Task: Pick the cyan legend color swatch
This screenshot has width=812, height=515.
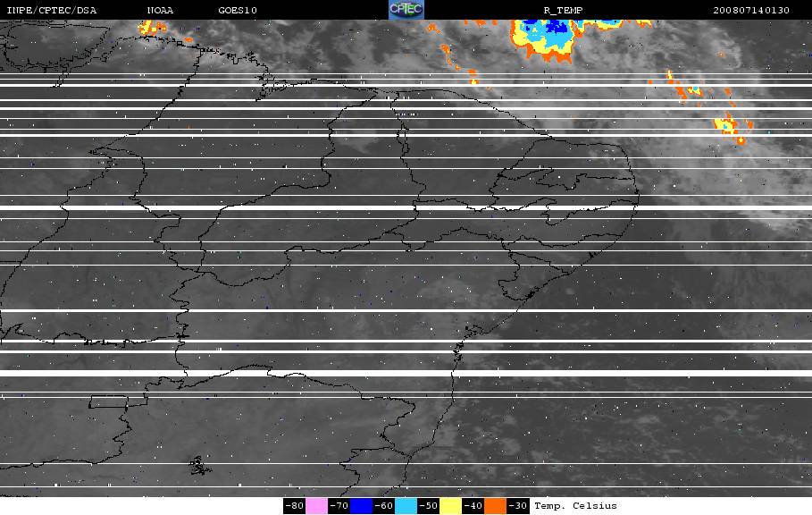Action: click(x=406, y=506)
